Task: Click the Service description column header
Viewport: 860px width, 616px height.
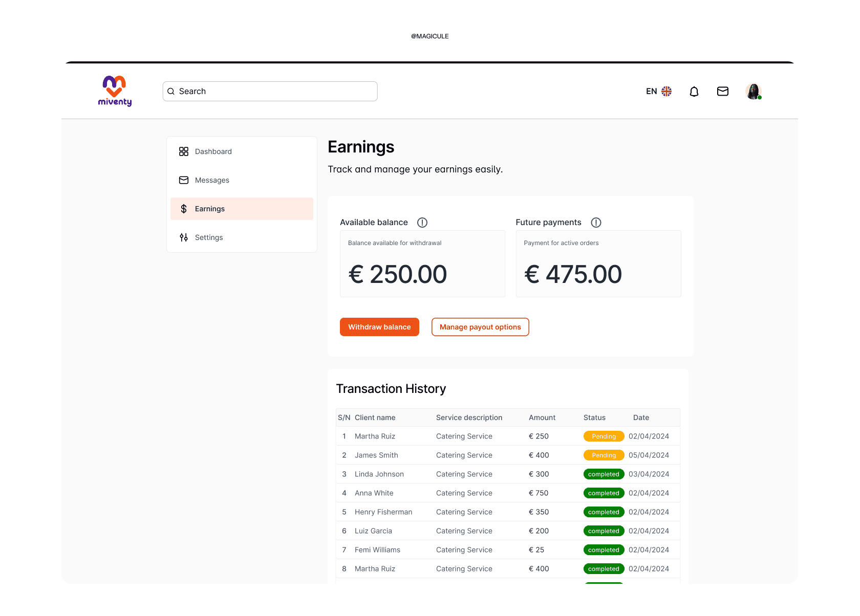Action: tap(469, 417)
